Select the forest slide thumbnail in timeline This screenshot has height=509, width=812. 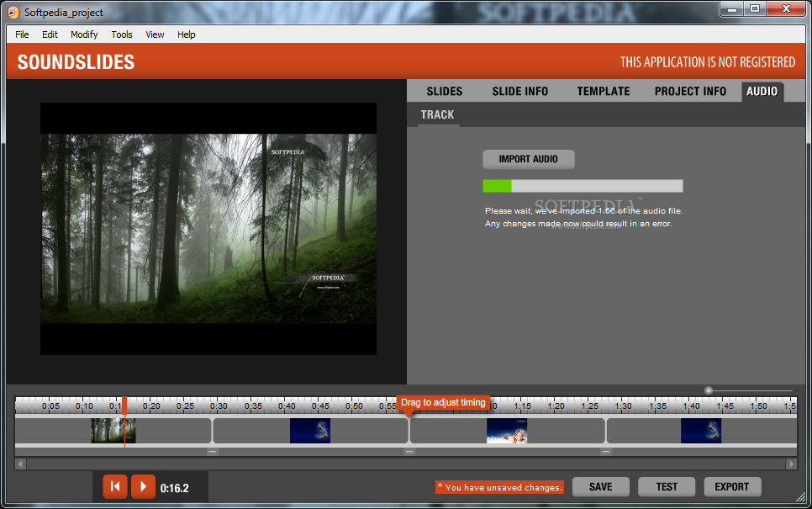pos(113,431)
